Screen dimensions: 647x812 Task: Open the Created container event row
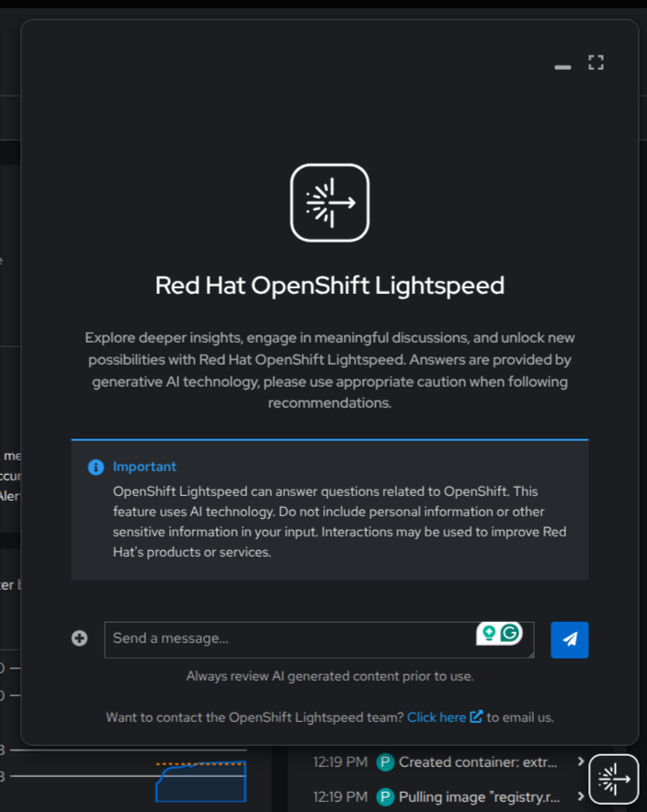coord(449,761)
